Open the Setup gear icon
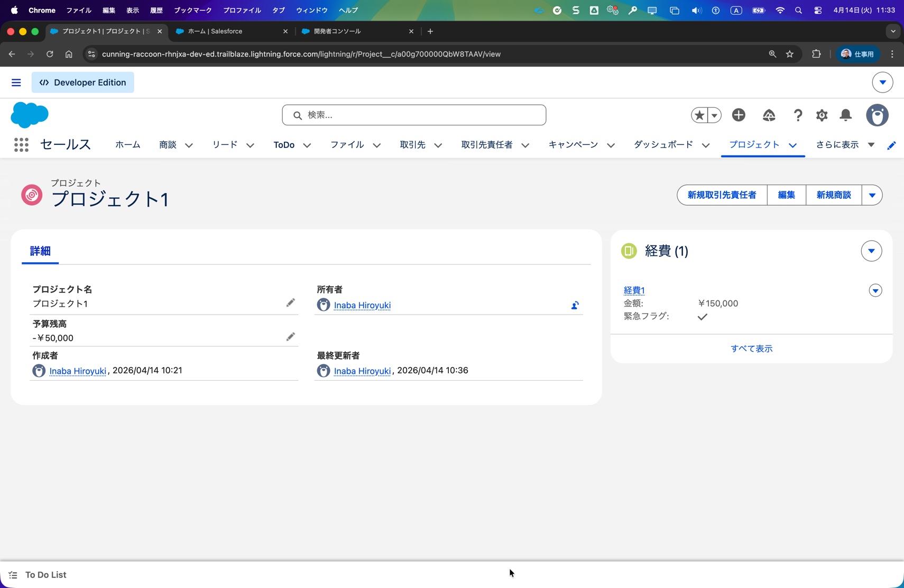Screen dimensions: 904x588 [x=822, y=115]
